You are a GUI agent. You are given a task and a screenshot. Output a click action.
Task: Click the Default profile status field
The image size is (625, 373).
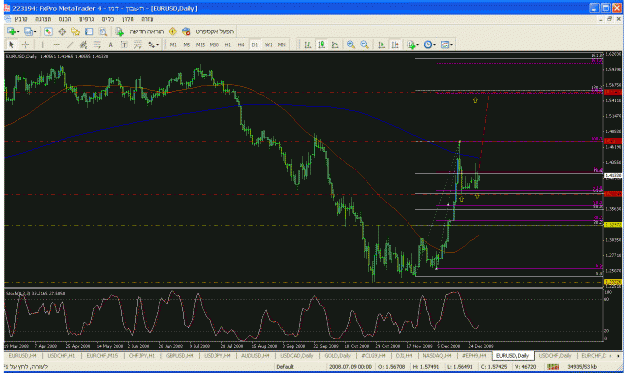pos(285,367)
